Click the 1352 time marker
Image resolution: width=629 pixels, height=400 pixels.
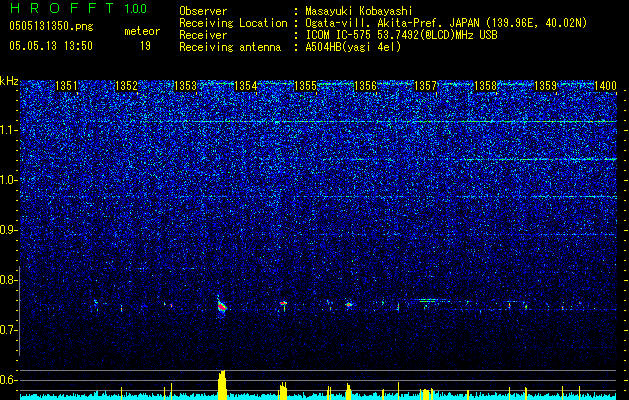(126, 86)
